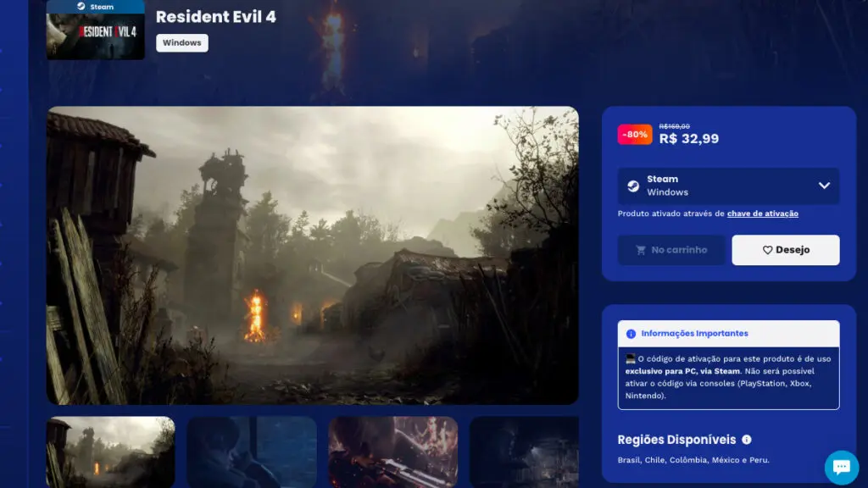Open the chave de ativação link
868x488 pixels.
click(x=762, y=213)
